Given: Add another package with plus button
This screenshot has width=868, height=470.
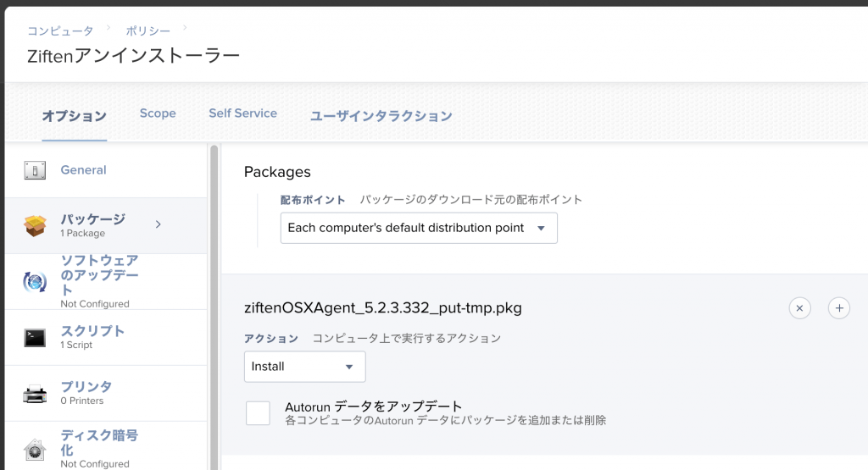Looking at the screenshot, I should coord(839,308).
